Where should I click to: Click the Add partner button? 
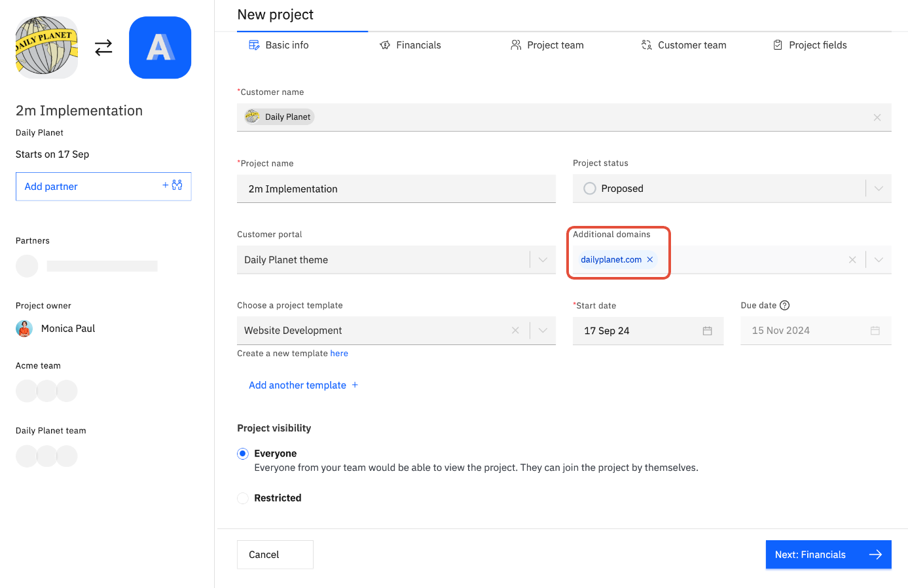[x=103, y=187]
